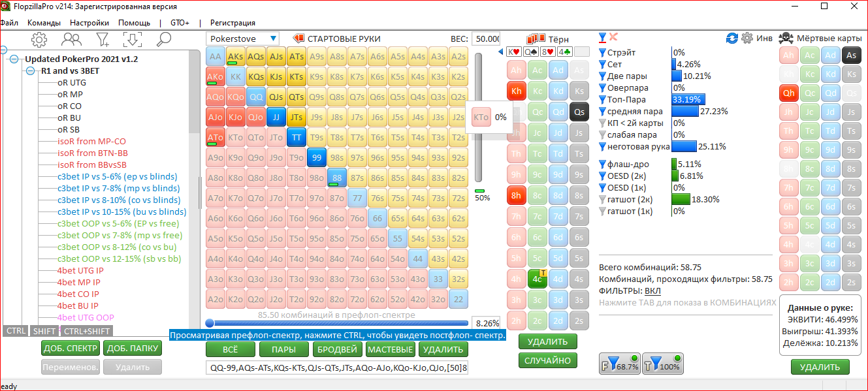Screen dimensions: 868x391
Task: Collapse the R1 and vs 3BET folder
Action: pos(30,70)
